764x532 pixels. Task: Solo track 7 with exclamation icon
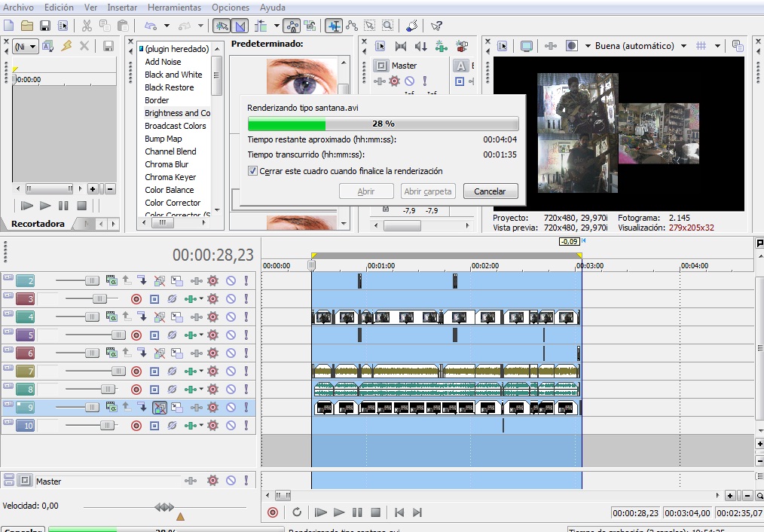coord(246,371)
